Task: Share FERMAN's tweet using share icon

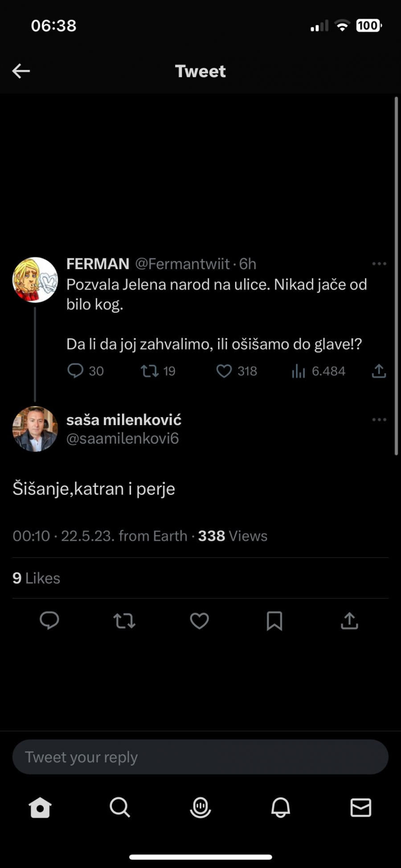Action: [379, 371]
